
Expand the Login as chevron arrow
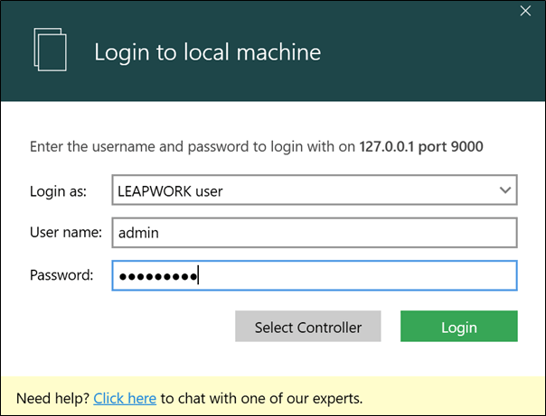point(505,190)
